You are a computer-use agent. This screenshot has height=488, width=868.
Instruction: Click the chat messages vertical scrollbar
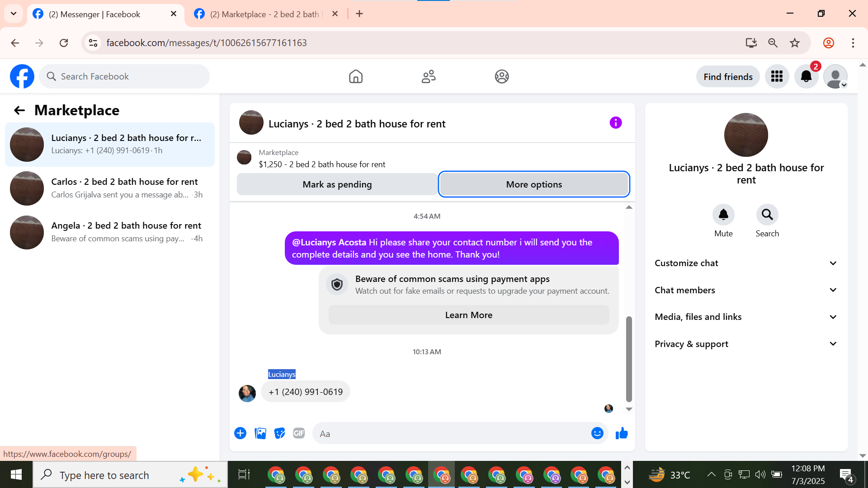pyautogui.click(x=628, y=359)
